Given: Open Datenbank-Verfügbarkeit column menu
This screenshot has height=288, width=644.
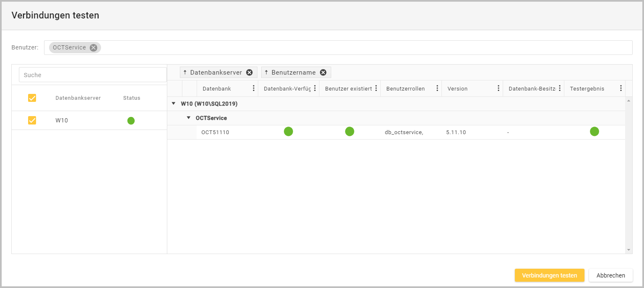Looking at the screenshot, I should coord(315,88).
